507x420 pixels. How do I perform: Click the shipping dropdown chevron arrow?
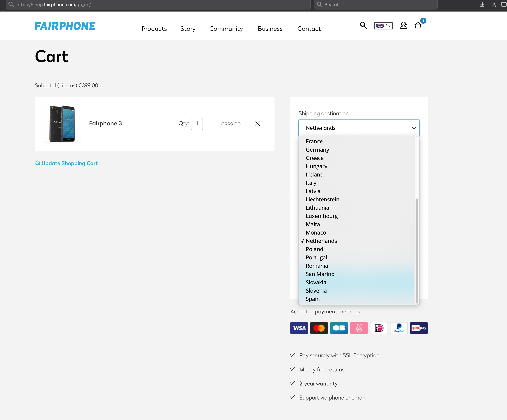(414, 128)
